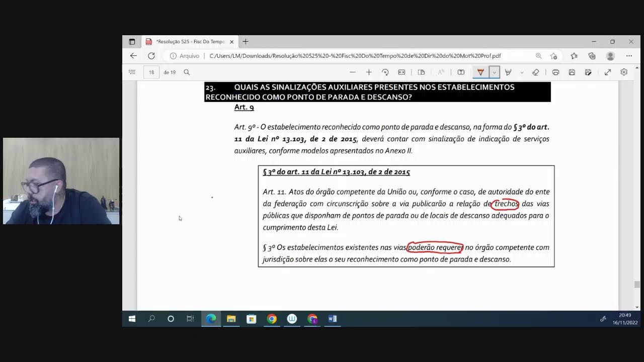644x362 pixels.
Task: Open Microsoft Store from taskbar
Action: [252, 319]
